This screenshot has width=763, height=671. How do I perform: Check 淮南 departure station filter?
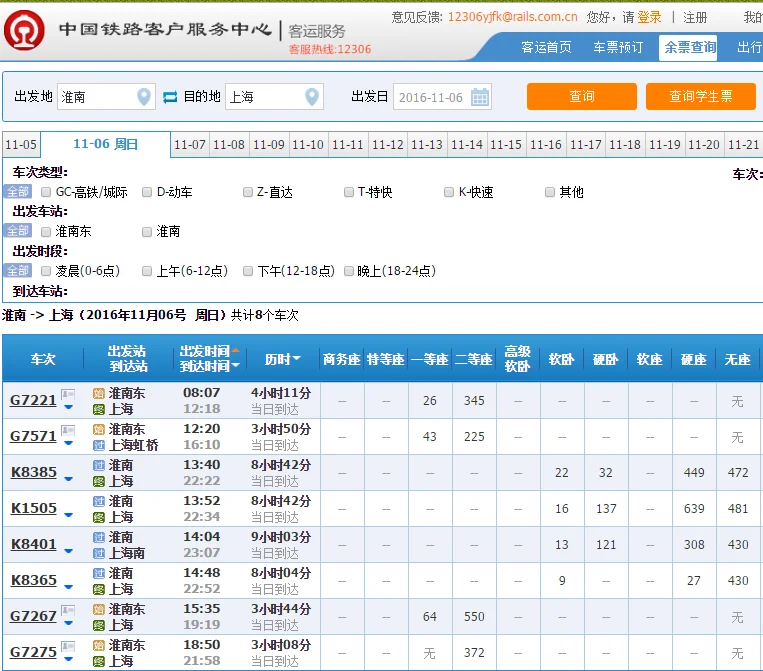(x=146, y=232)
